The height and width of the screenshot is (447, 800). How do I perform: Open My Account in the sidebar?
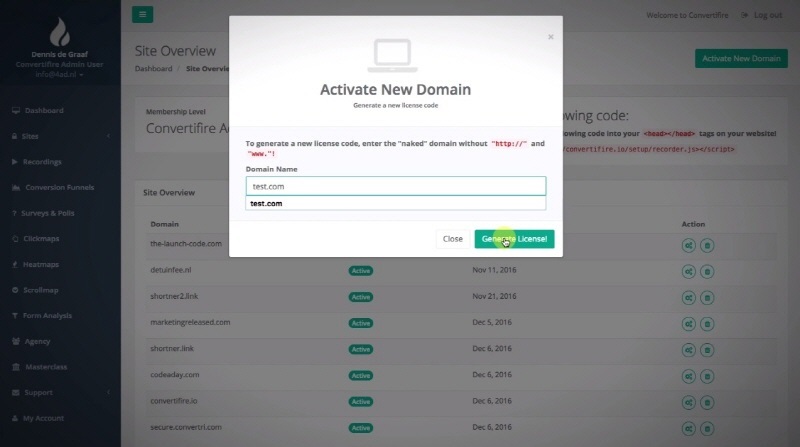43,418
